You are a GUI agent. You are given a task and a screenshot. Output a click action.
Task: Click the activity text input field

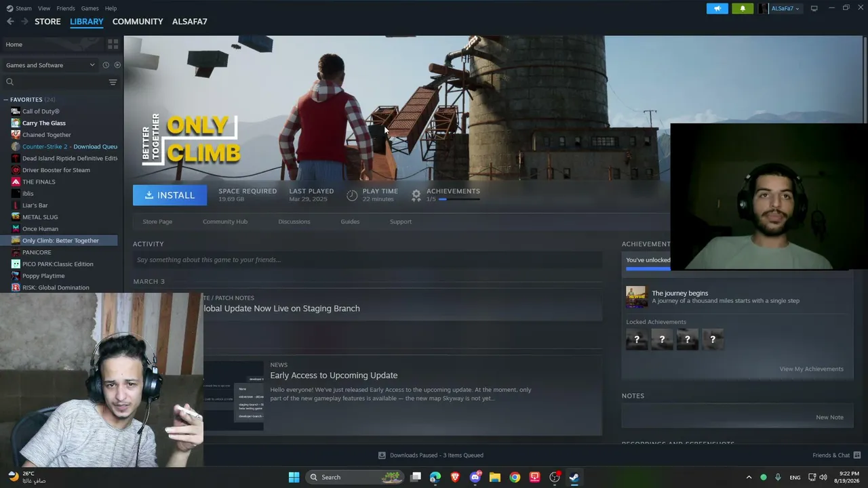pos(368,260)
